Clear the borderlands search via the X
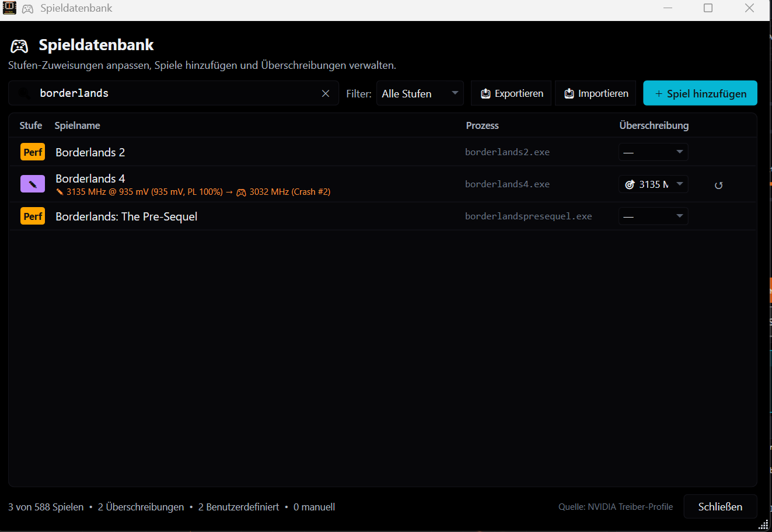The image size is (772, 532). (x=326, y=93)
